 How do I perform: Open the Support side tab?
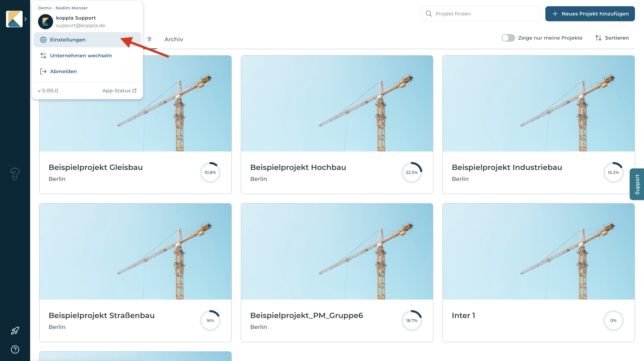pos(637,184)
